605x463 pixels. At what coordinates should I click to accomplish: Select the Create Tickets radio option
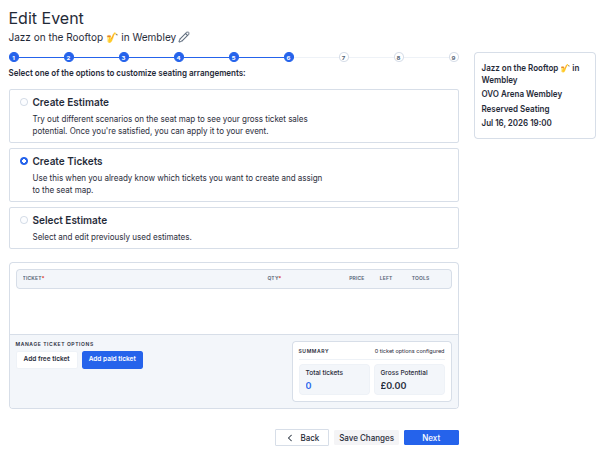point(24,161)
